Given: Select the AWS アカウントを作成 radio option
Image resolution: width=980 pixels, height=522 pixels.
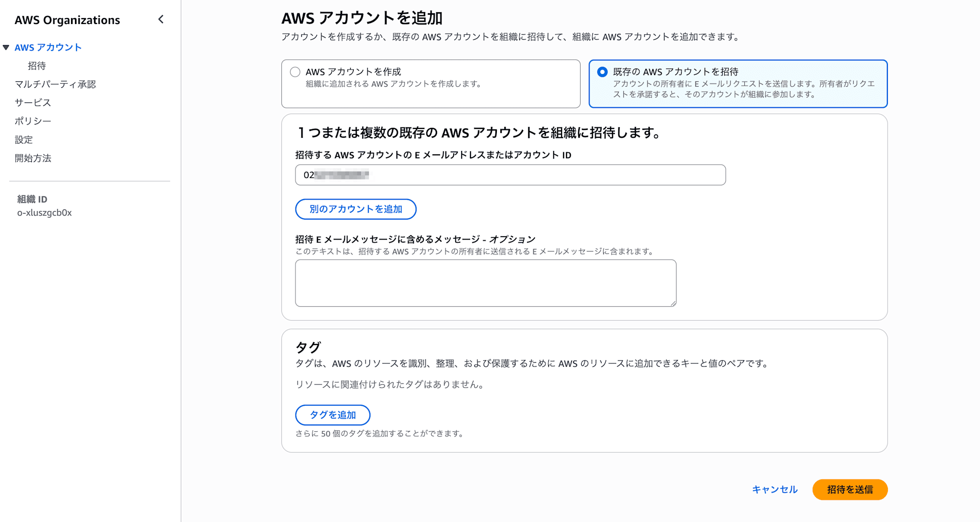Looking at the screenshot, I should [295, 72].
